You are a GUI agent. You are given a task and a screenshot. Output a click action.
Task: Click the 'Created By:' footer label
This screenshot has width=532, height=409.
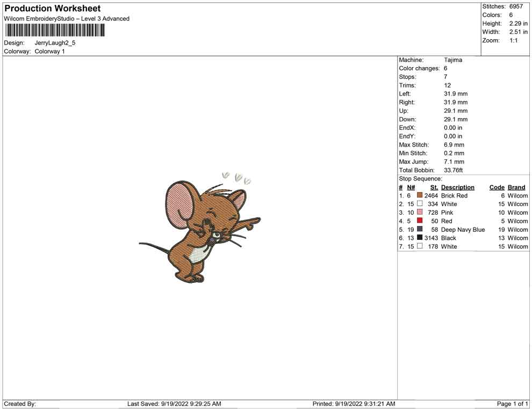tap(20, 404)
